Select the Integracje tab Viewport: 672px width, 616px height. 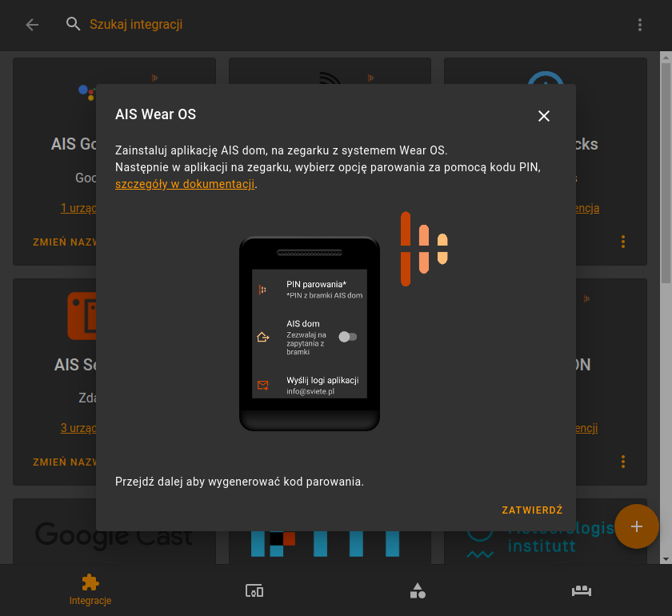90,590
